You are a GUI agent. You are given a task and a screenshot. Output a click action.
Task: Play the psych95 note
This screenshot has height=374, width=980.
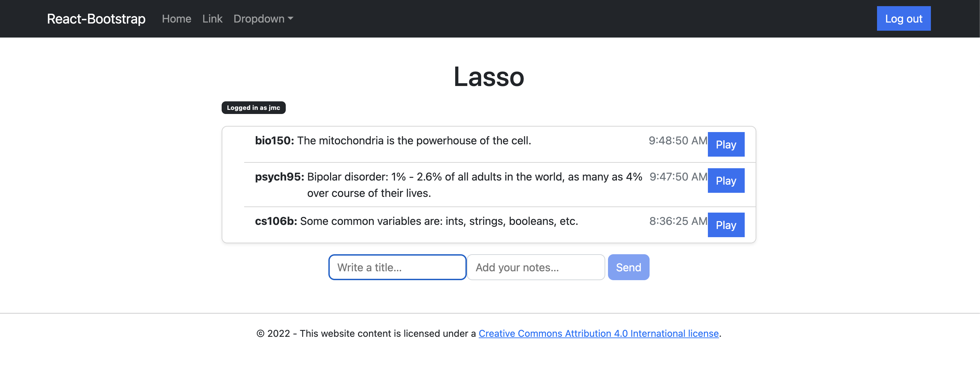point(726,181)
